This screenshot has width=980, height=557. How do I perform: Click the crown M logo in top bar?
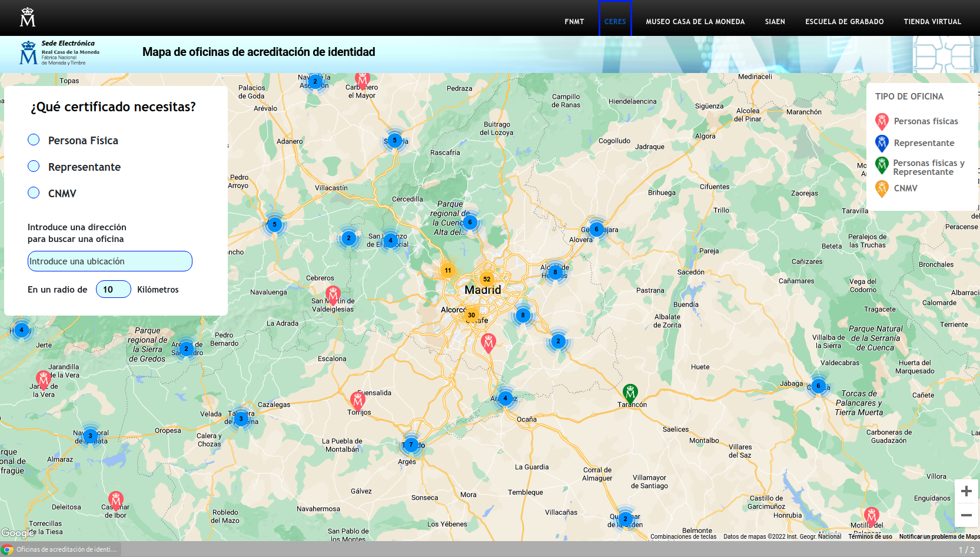coord(28,17)
